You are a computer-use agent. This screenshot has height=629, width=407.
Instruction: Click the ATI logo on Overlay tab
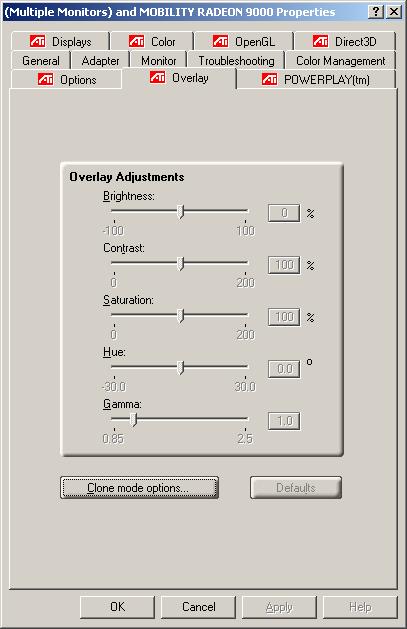pyautogui.click(x=157, y=77)
